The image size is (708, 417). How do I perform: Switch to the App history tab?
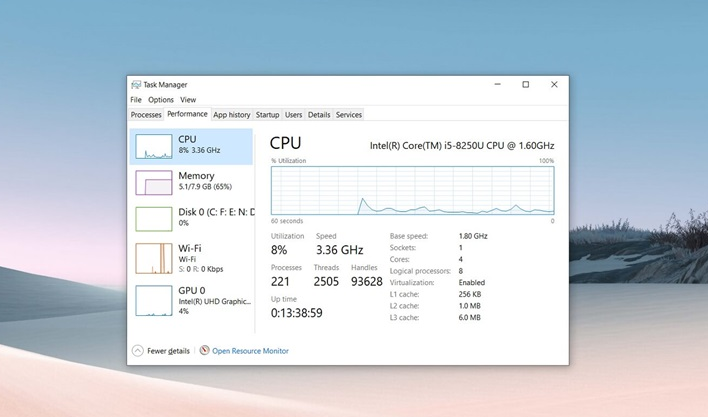[x=232, y=115]
